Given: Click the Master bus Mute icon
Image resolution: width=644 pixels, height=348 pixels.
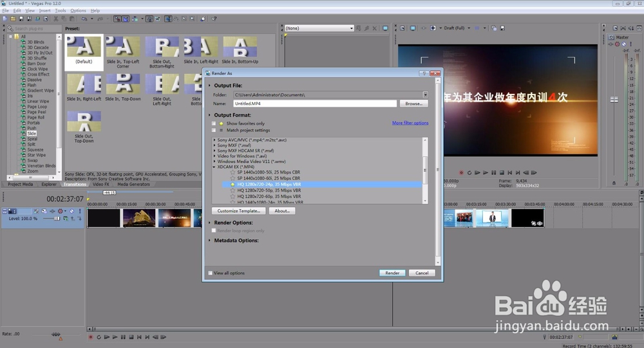Looking at the screenshot, I should [624, 44].
